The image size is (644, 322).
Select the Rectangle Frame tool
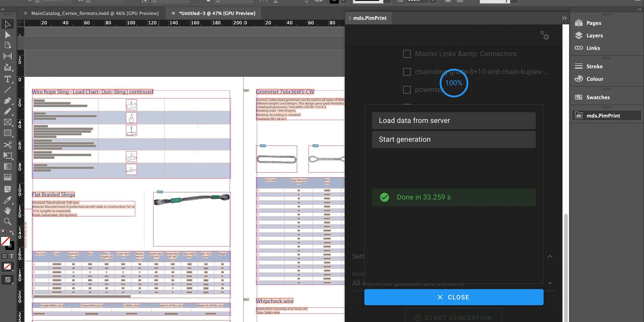(7, 122)
